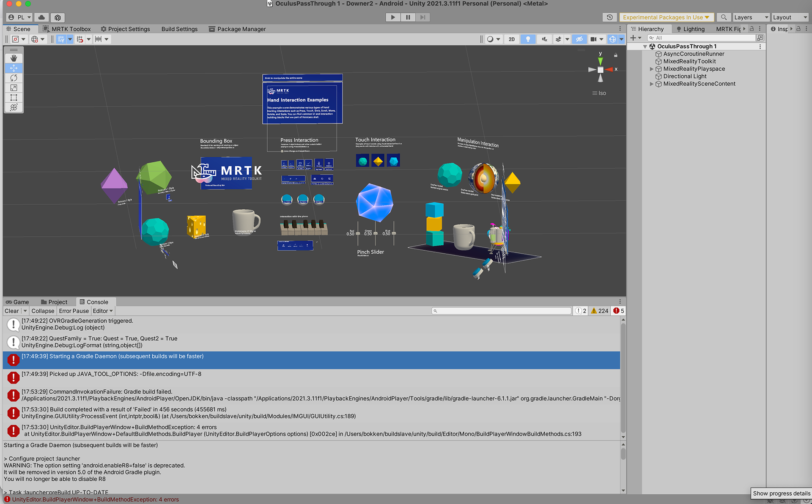
Task: Open the Hierarchy create plus dropdown
Action: pyautogui.click(x=636, y=38)
